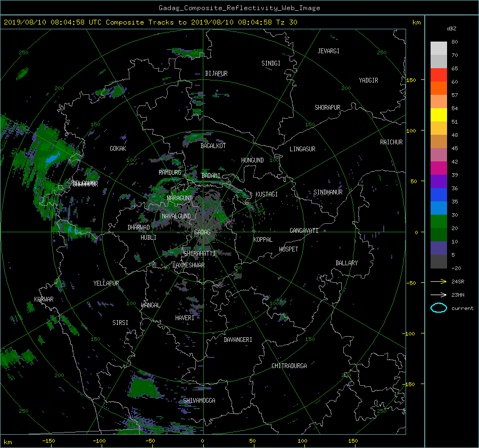Click the DHARWAD city label
Image resolution: width=479 pixels, height=448 pixels.
(138, 227)
